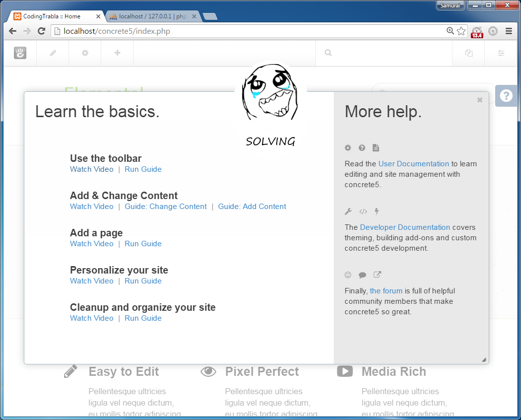The image size is (521, 420).
Task: Open the Developer Documentation link
Action: 405,227
